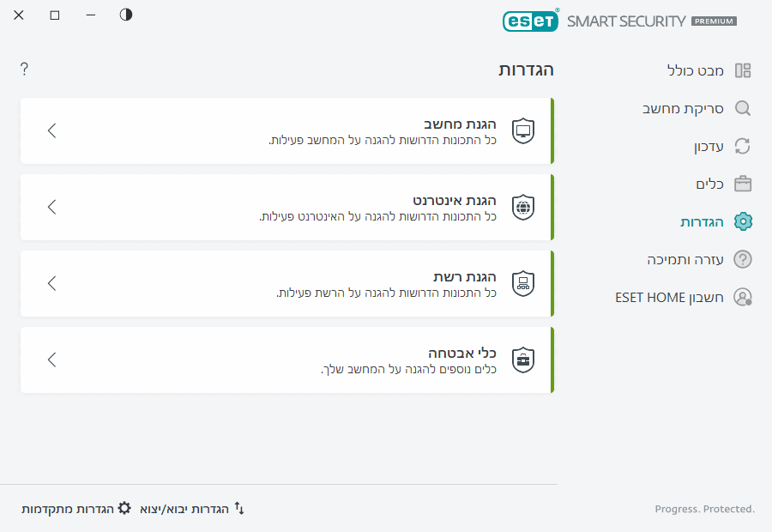
Task: Click the Computer scan magnifier icon
Action: pos(743,108)
